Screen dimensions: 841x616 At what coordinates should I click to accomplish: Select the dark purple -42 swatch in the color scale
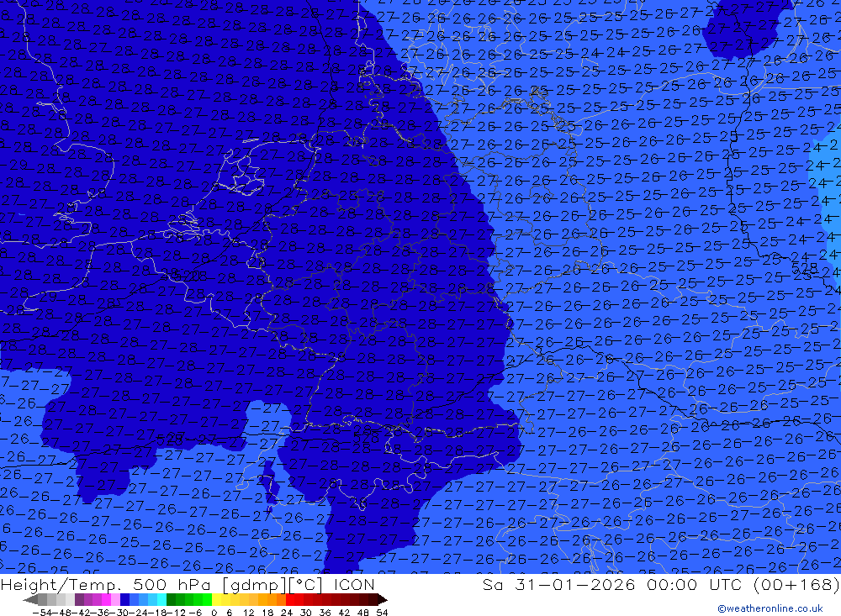click(79, 599)
